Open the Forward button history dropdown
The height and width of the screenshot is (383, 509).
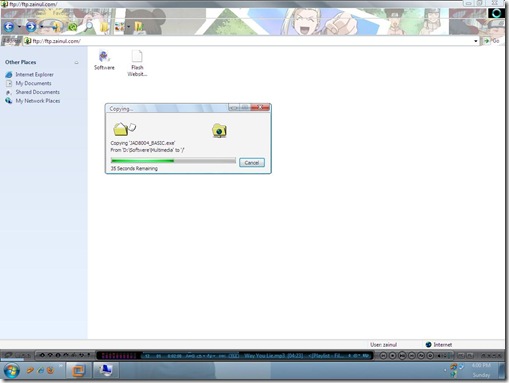pos(41,27)
